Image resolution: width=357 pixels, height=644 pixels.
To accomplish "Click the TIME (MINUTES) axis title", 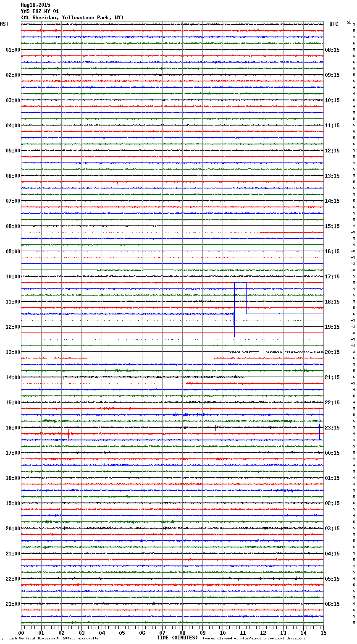I will click(x=177, y=638).
